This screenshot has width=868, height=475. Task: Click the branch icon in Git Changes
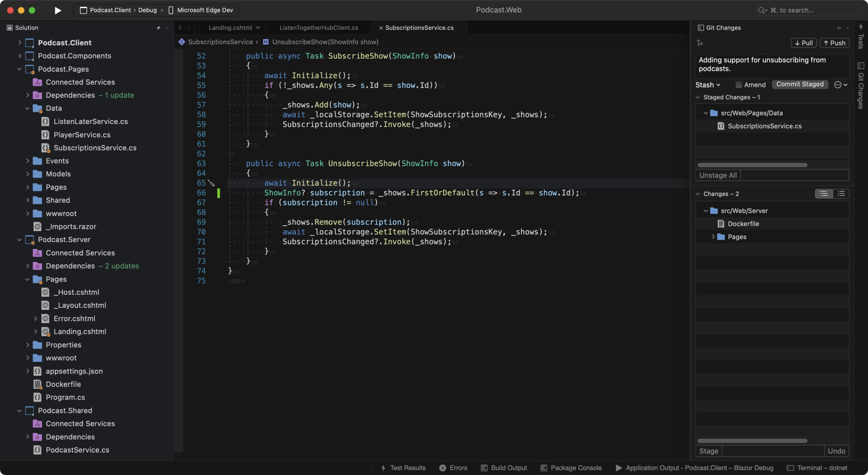[700, 43]
